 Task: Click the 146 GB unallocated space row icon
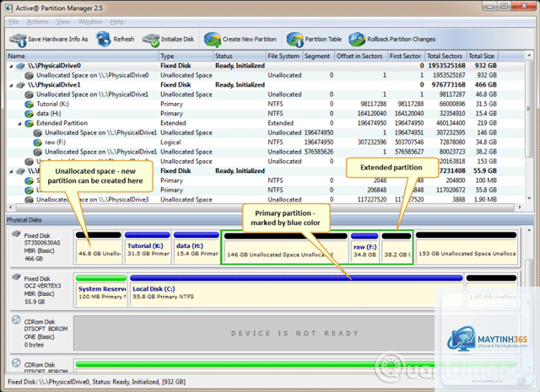(x=37, y=133)
